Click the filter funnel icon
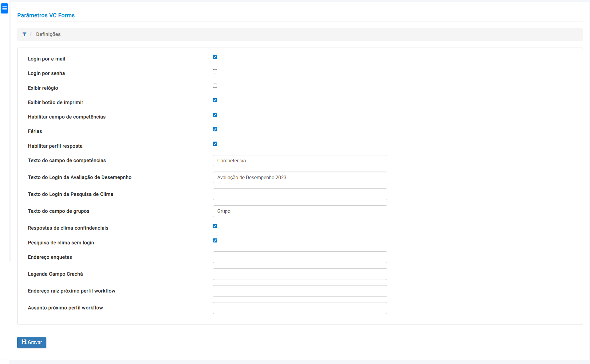590x364 pixels. [24, 34]
